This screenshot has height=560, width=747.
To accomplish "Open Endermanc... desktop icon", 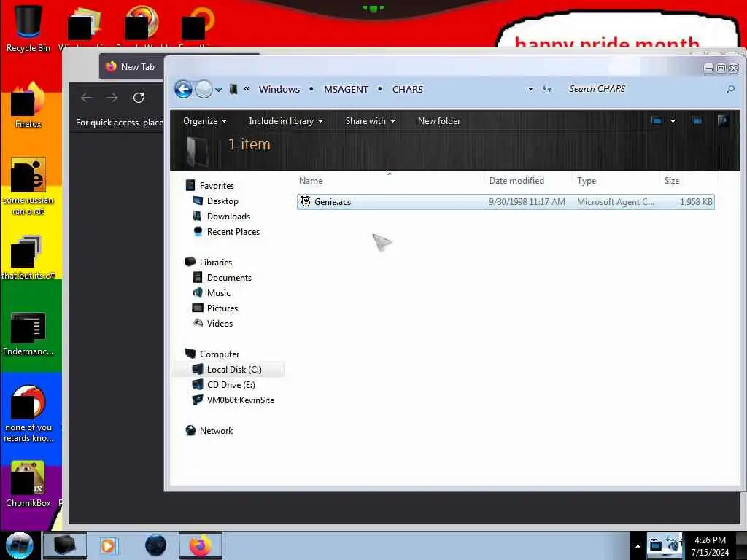I will [x=28, y=334].
